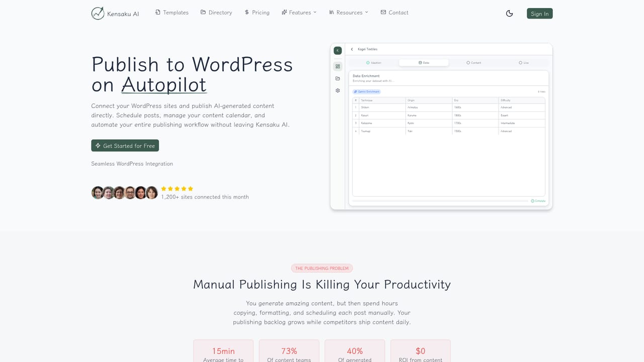Open the settings gear in preview sidebar
Image resolution: width=644 pixels, height=362 pixels.
pyautogui.click(x=338, y=90)
